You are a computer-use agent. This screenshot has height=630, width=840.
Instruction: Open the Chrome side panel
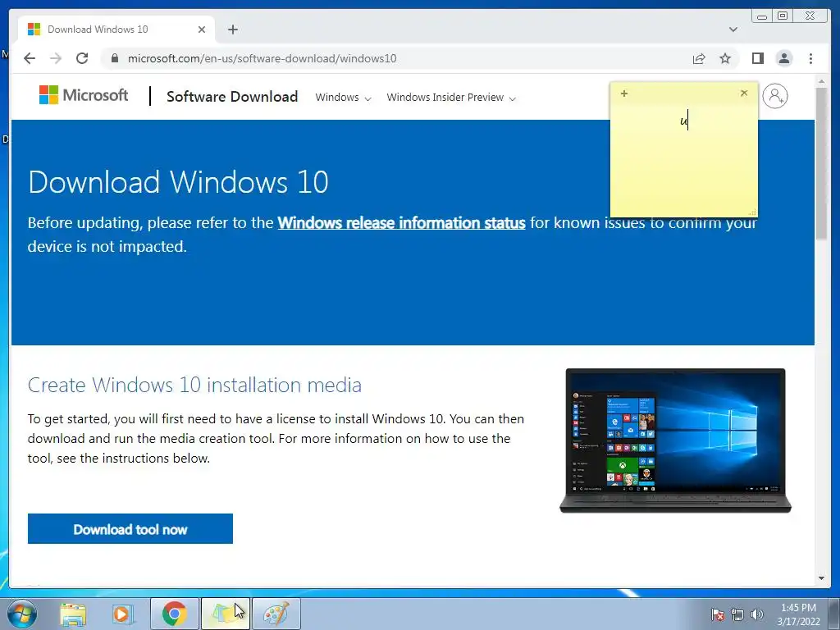(757, 58)
